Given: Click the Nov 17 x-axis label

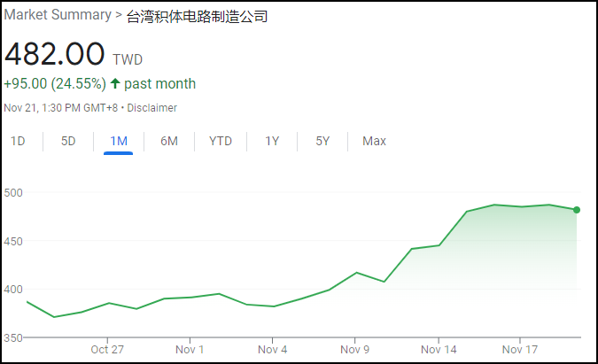Looking at the screenshot, I should (520, 350).
